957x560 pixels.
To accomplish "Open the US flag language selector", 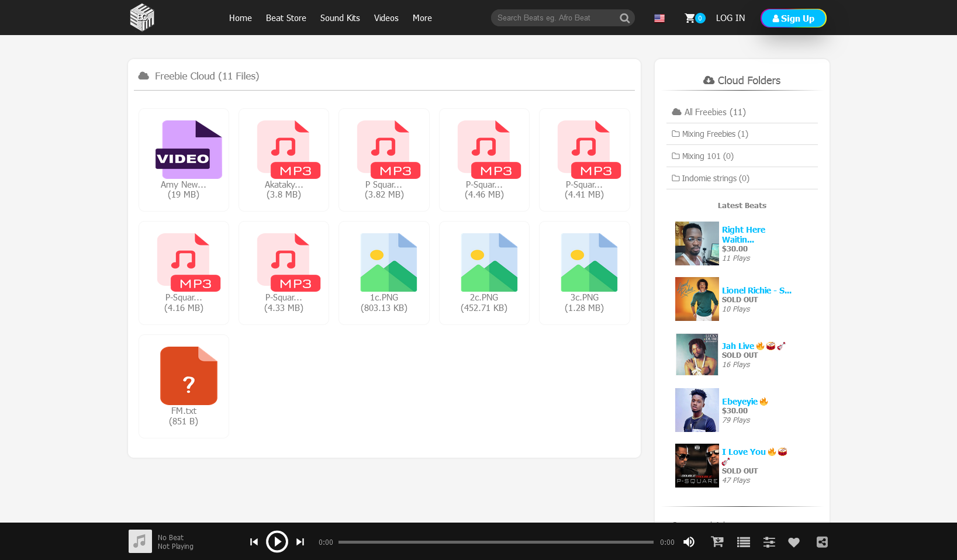I will (659, 18).
